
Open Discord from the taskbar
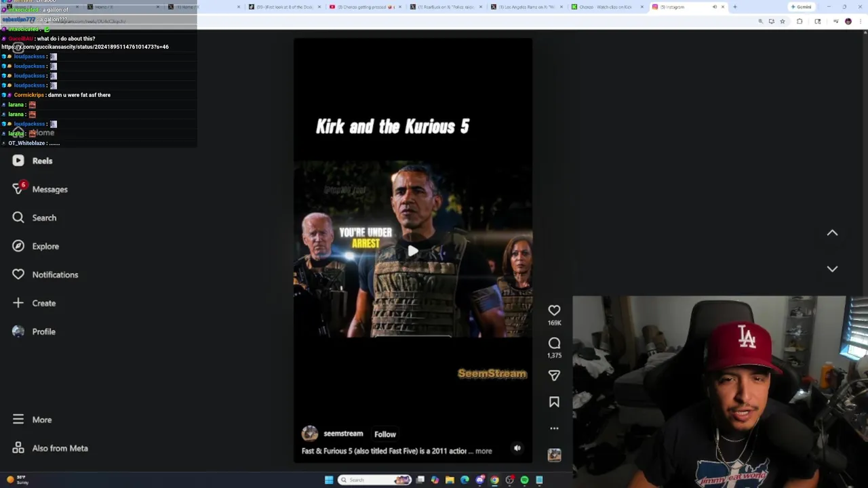[x=479, y=480]
